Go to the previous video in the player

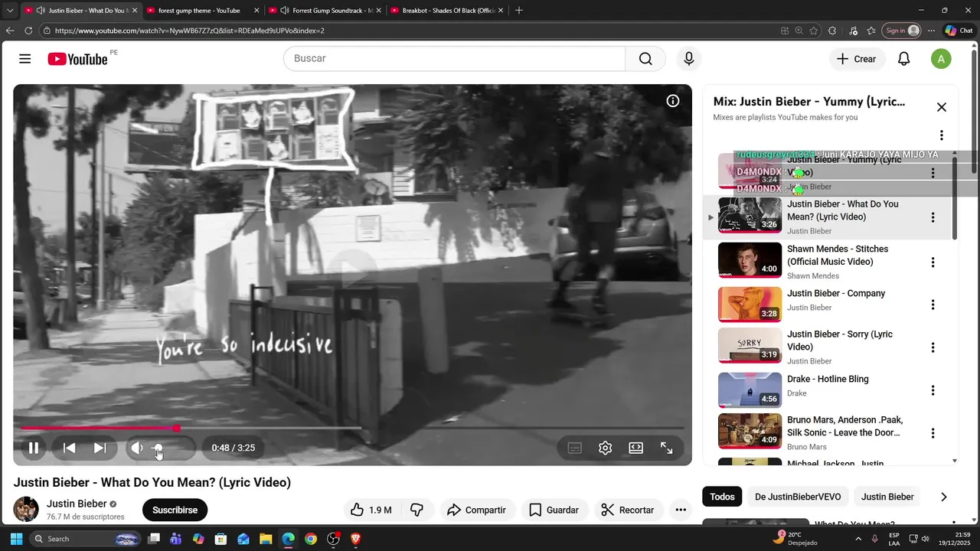69,448
